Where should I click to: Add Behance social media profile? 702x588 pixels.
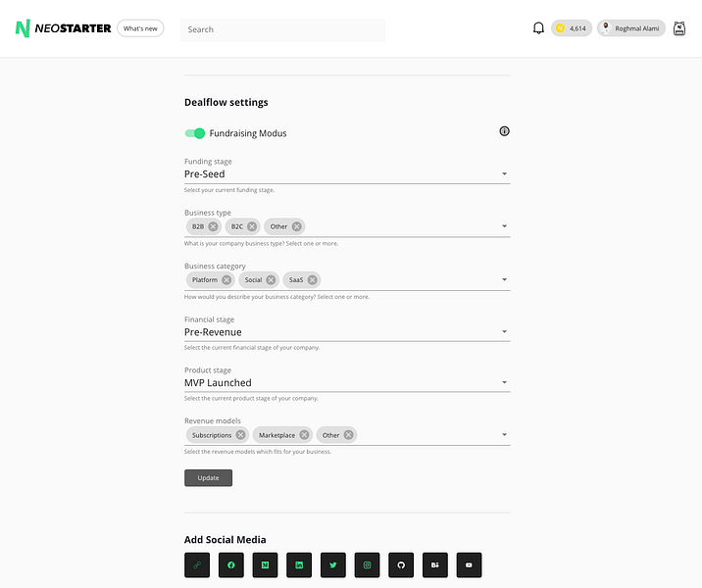coord(435,565)
